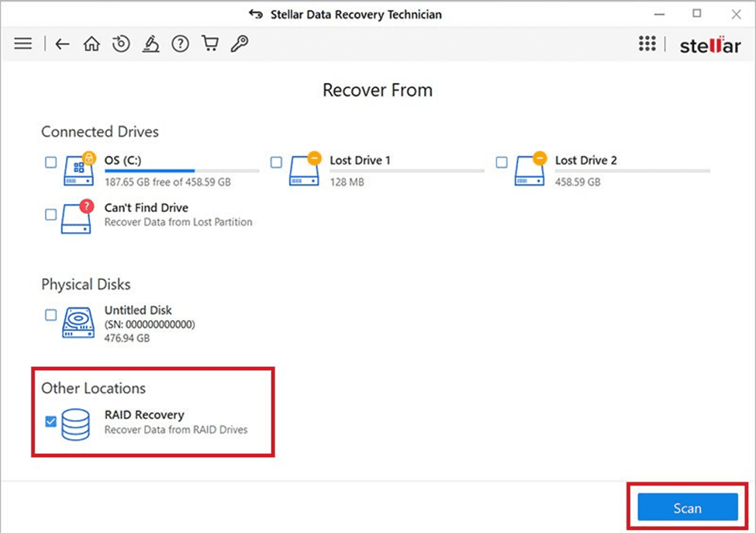
Task: Close the Stellar Data Recovery window
Action: pyautogui.click(x=736, y=15)
